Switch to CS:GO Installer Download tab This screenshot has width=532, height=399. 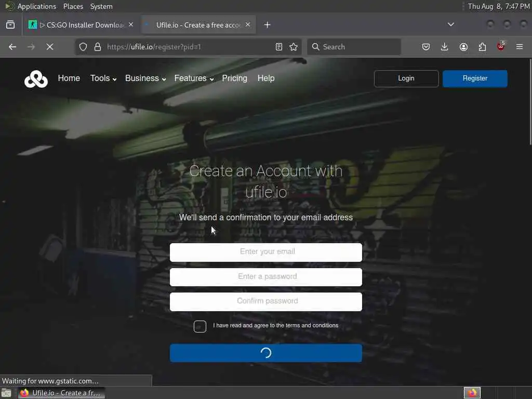pos(81,25)
